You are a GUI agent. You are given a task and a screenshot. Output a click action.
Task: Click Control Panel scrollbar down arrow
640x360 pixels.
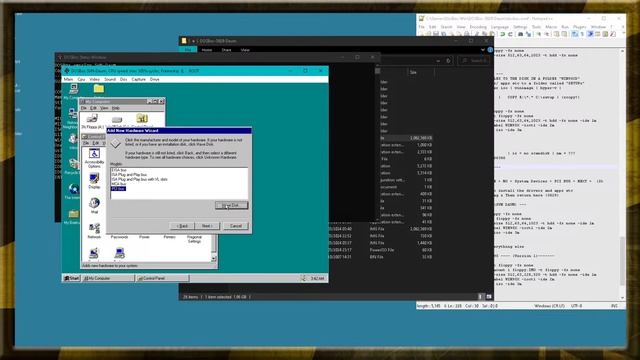click(x=213, y=259)
